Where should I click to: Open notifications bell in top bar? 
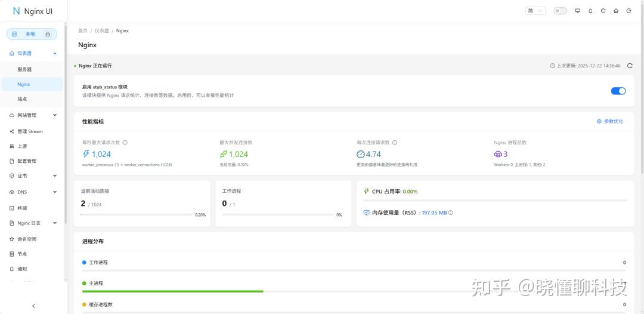(x=590, y=11)
